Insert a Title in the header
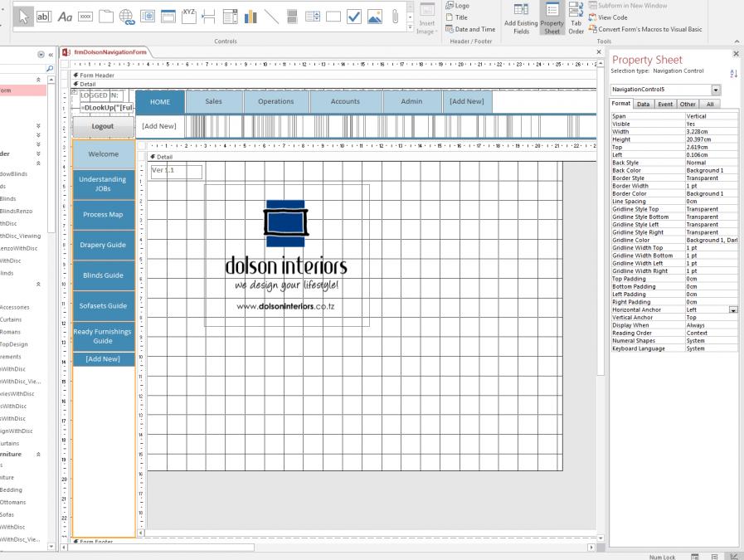 point(457,17)
